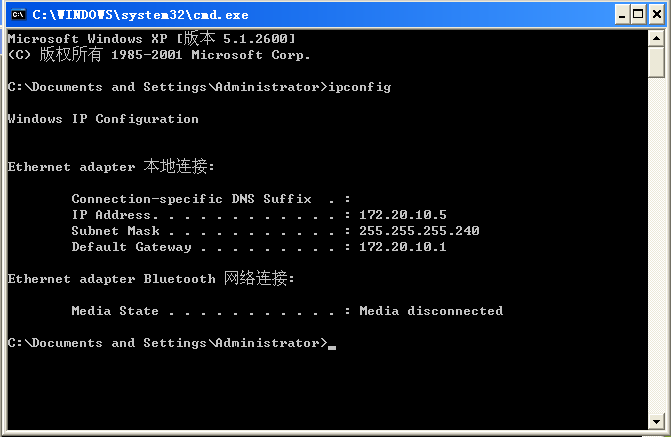The width and height of the screenshot is (671, 437).
Task: Click the blinking cursor at the prompt
Action: [x=332, y=348]
